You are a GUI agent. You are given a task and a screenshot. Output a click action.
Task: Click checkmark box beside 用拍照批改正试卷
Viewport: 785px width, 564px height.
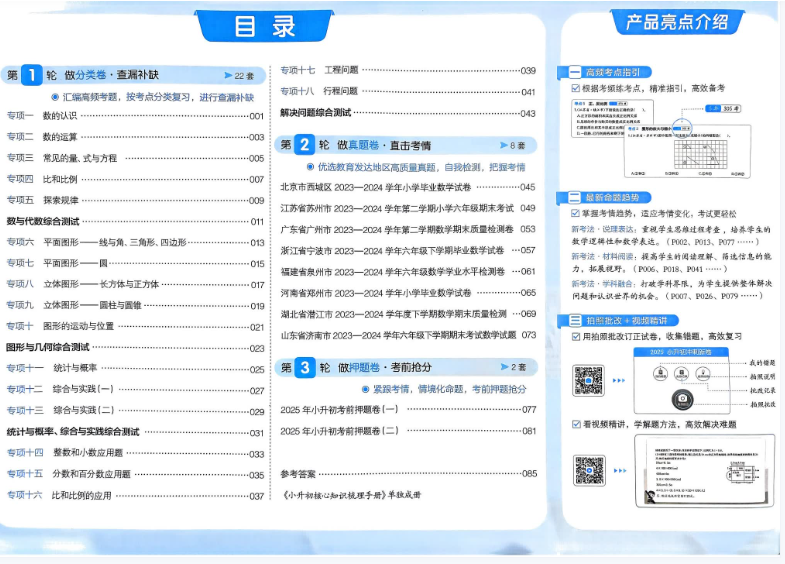(576, 336)
